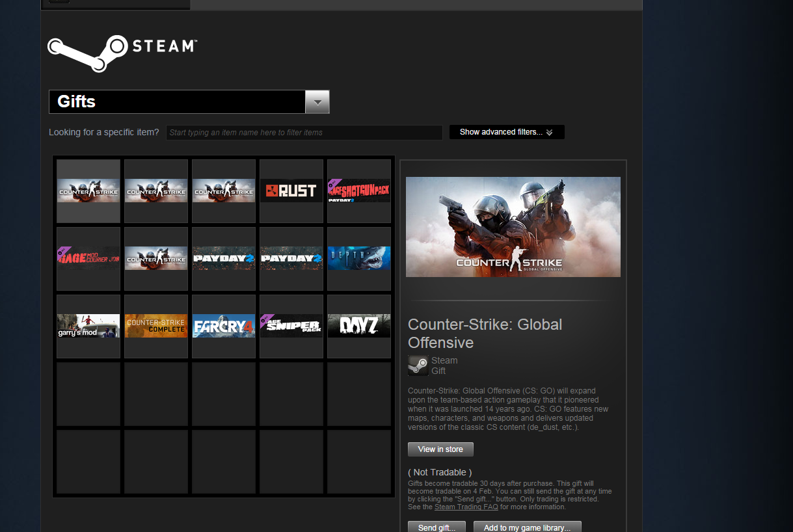Select the Garry's Mod gift item
Image resolution: width=793 pixels, height=532 pixels.
coord(88,326)
